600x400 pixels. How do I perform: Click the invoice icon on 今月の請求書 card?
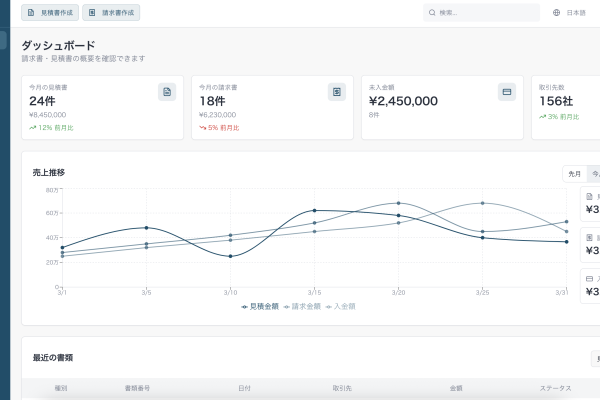click(337, 92)
